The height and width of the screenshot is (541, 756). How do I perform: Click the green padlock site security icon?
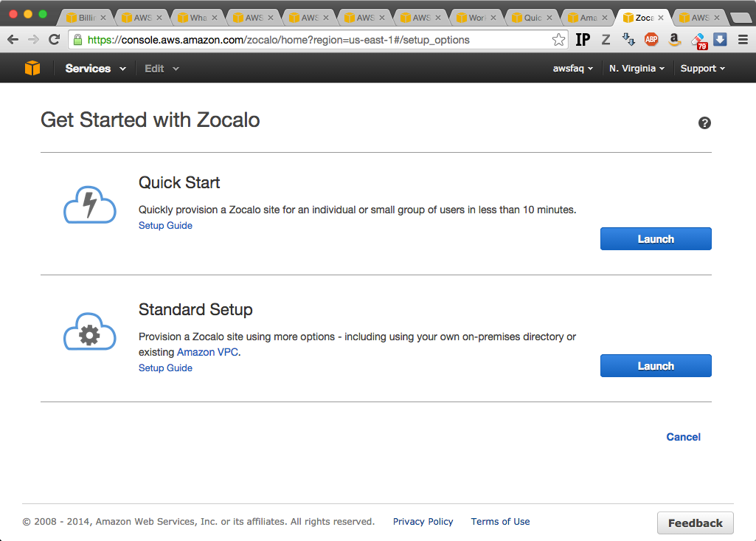77,40
